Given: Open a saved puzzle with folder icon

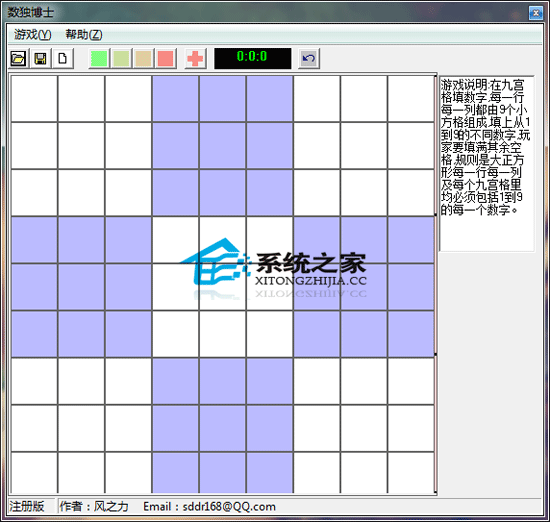Looking at the screenshot, I should (18, 58).
